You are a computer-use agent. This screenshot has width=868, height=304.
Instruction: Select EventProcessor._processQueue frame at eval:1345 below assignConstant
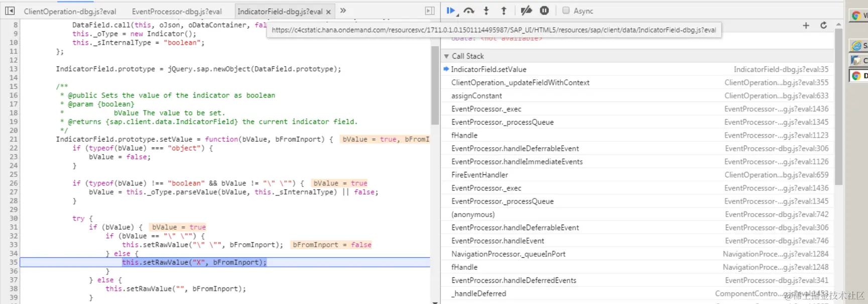pos(637,122)
